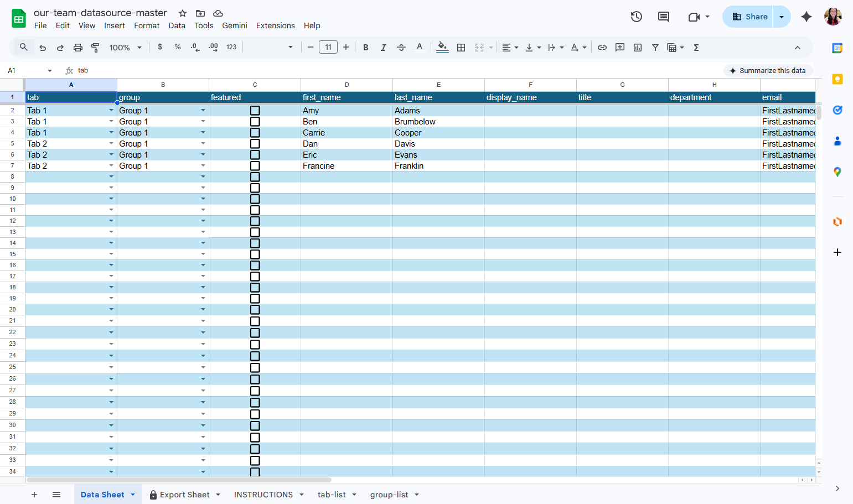Viewport: 853px width, 504px height.
Task: Add a new sheet with plus button
Action: click(x=34, y=495)
